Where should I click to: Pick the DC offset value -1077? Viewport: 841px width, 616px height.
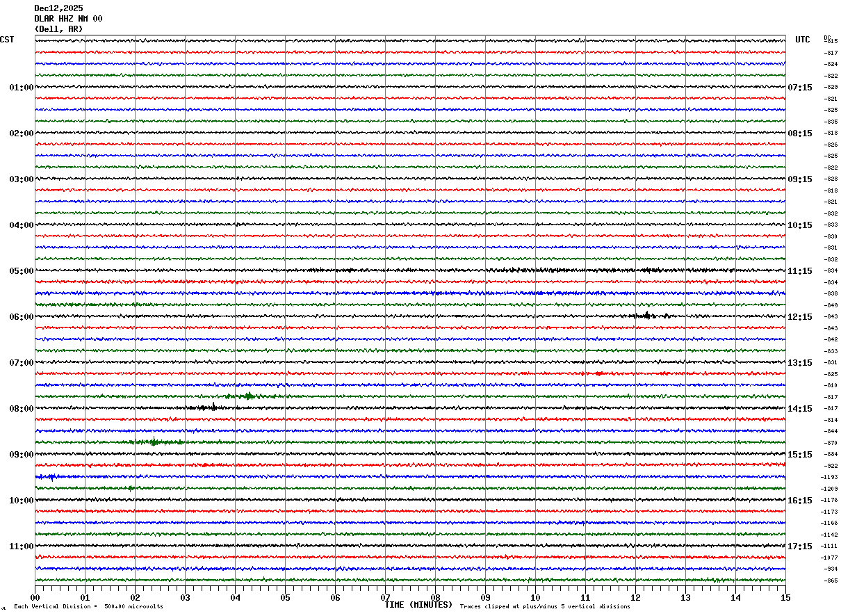pos(830,558)
